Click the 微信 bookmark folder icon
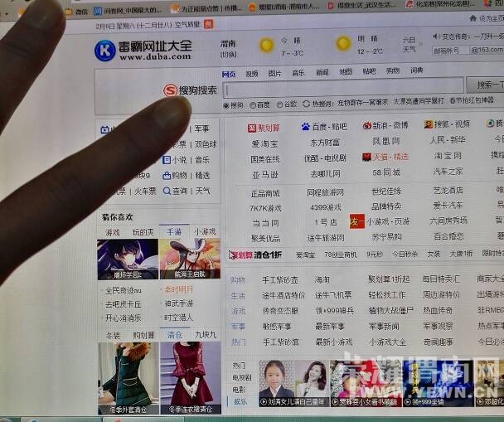The image size is (504, 422). [69, 12]
